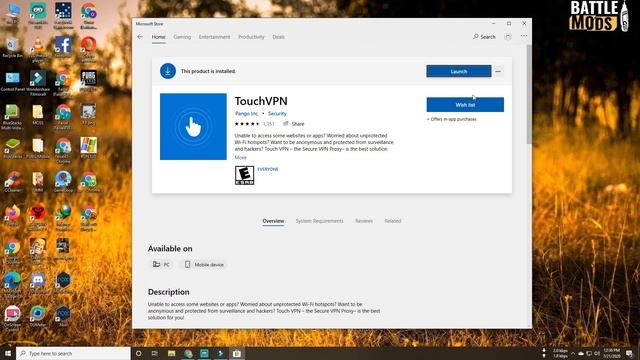Select the CCleaner desktop icon

[x=12, y=181]
